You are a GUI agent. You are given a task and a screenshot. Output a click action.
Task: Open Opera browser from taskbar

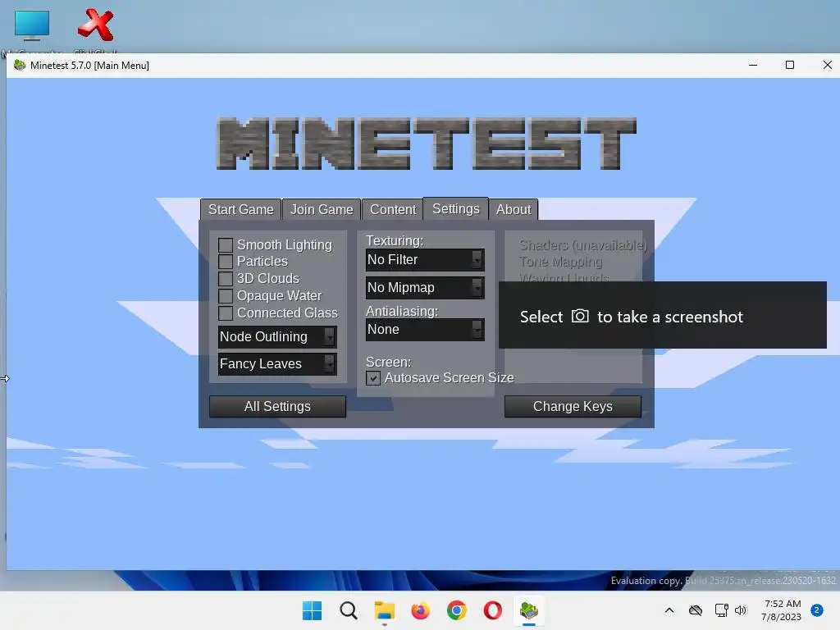493,610
